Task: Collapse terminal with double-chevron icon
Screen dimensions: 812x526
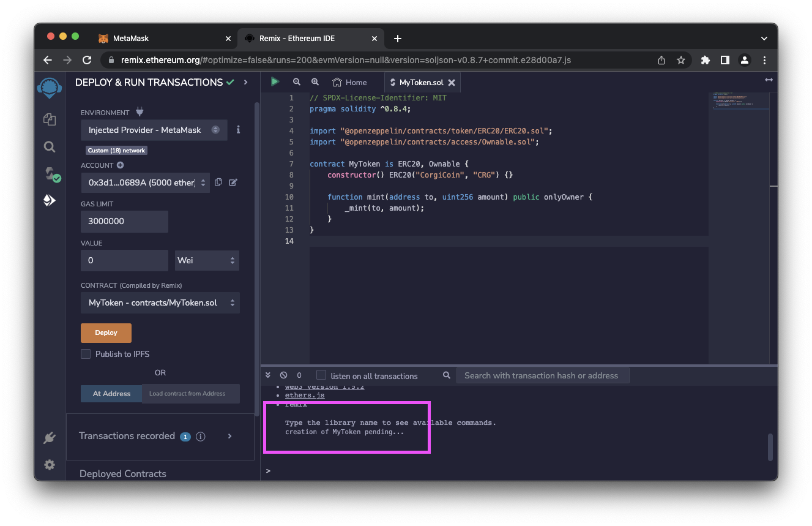Action: 268,375
